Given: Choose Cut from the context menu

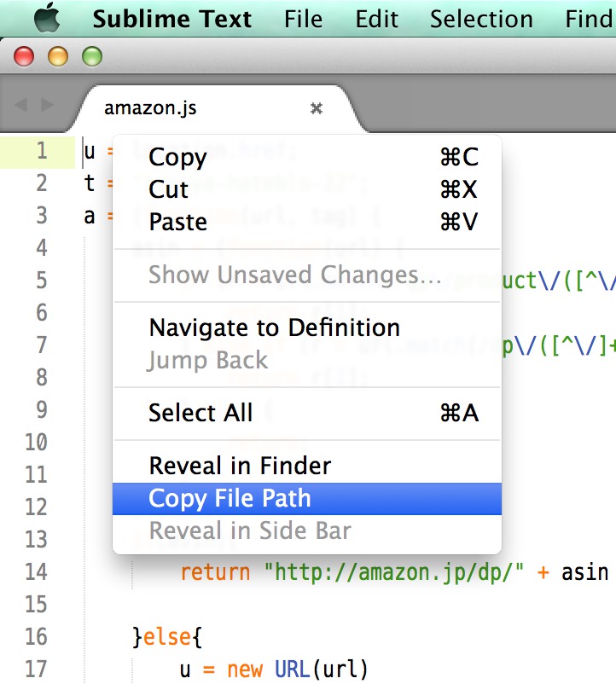Looking at the screenshot, I should click(307, 189).
